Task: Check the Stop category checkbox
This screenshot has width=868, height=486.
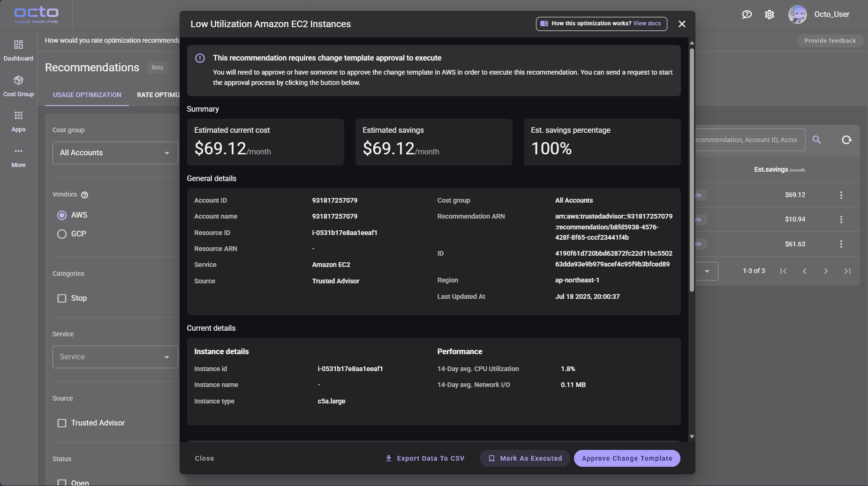Action: click(62, 298)
